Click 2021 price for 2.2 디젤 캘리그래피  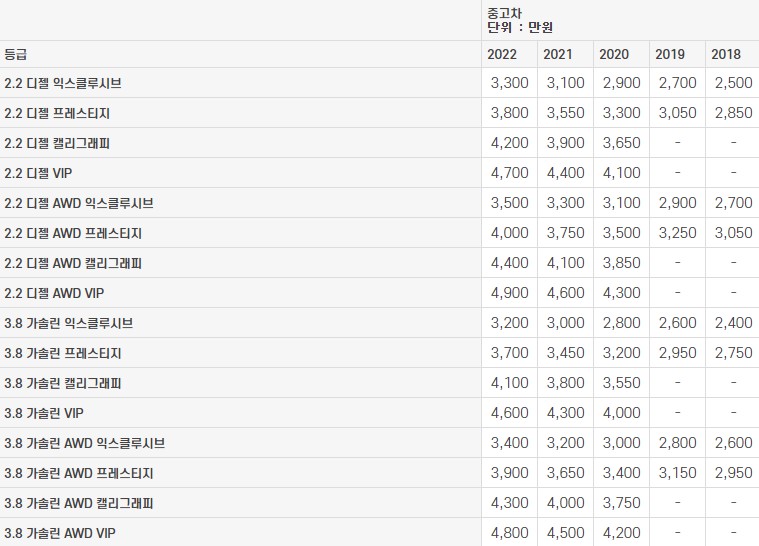click(x=565, y=143)
